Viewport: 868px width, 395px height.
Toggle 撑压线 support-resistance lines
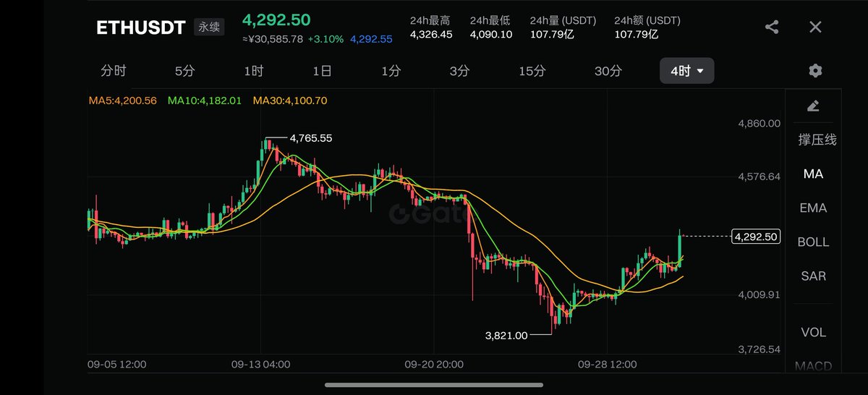(x=817, y=140)
